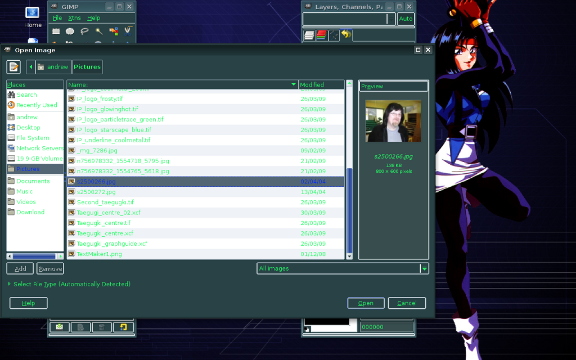Select the Select by Color tool
This screenshot has width=576, height=360.
point(114,31)
